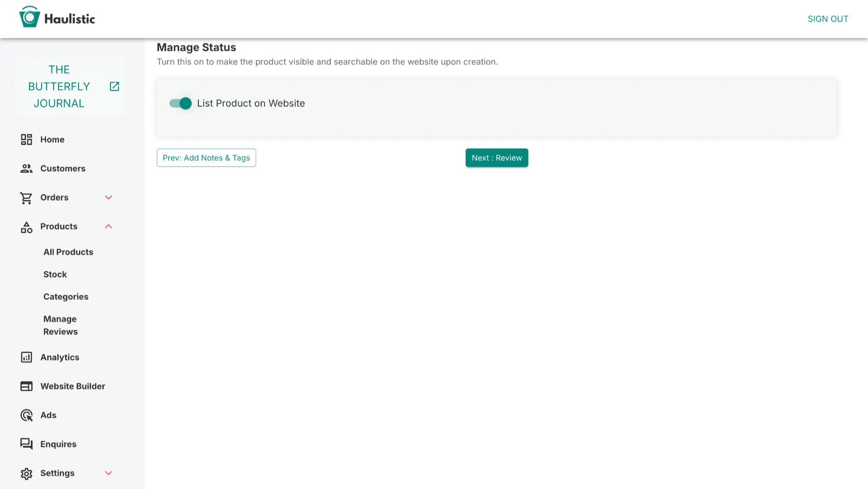
Task: Go back to Prev: Add Notes & Tags
Action: 206,158
